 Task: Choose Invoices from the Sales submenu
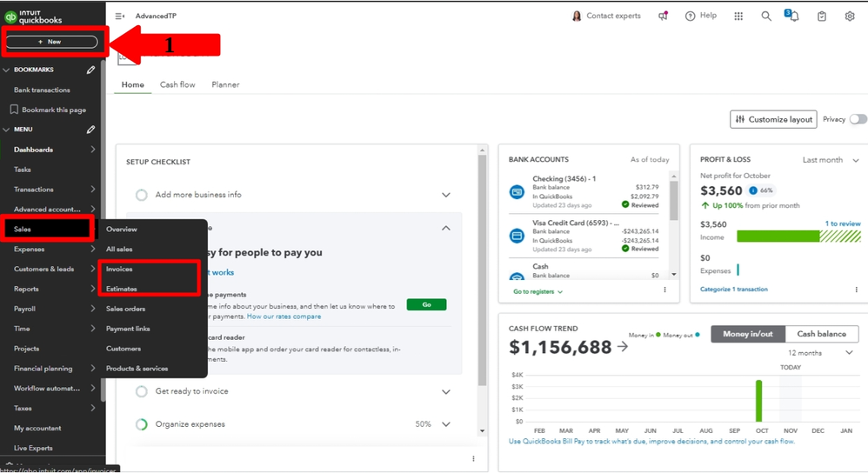(119, 270)
